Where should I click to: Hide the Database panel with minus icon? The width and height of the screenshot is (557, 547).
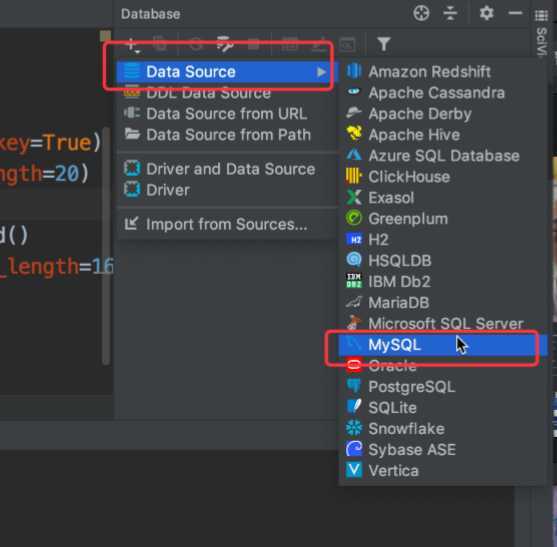coord(515,13)
